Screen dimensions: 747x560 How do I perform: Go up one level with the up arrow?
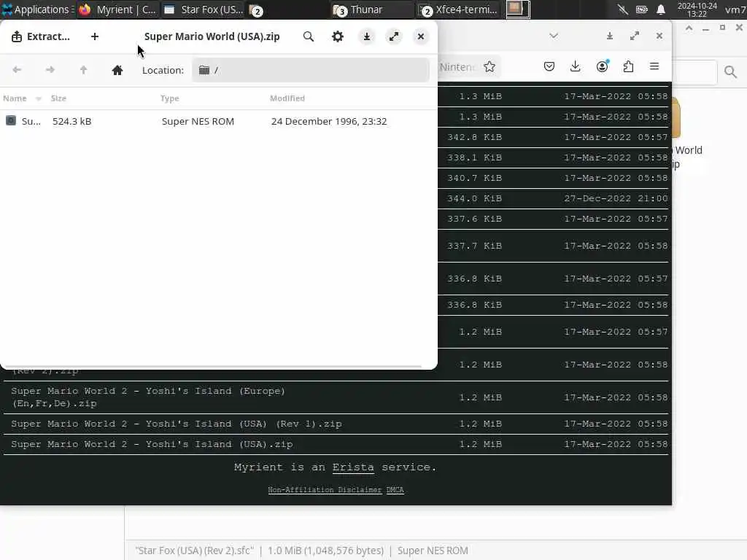[83, 70]
